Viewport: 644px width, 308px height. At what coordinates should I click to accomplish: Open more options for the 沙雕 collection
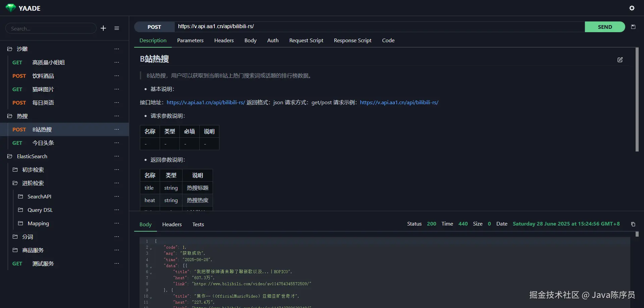coord(117,49)
